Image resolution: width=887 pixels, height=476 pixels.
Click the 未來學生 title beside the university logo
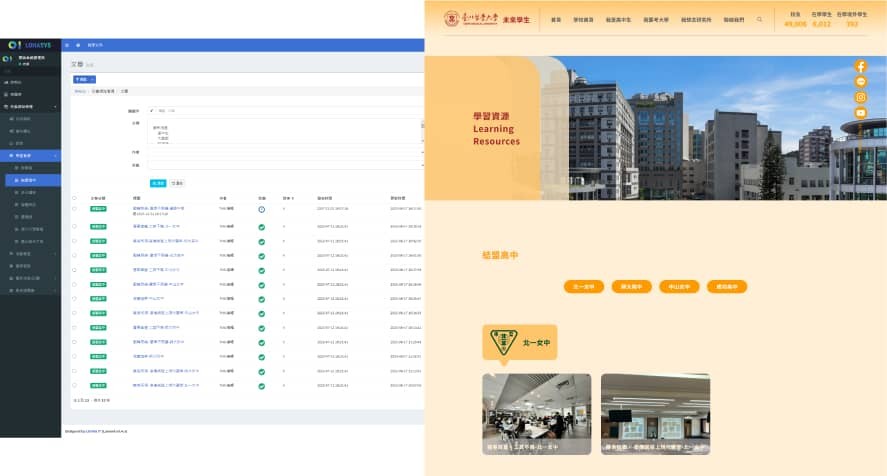click(516, 20)
